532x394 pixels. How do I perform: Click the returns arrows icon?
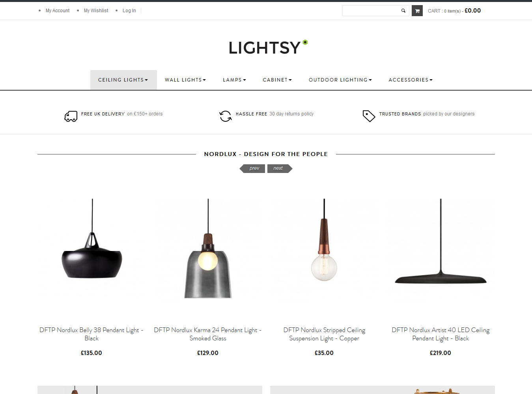(226, 116)
